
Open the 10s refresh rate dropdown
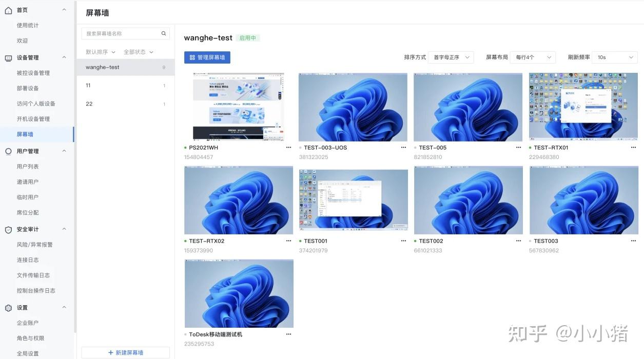pyautogui.click(x=615, y=57)
